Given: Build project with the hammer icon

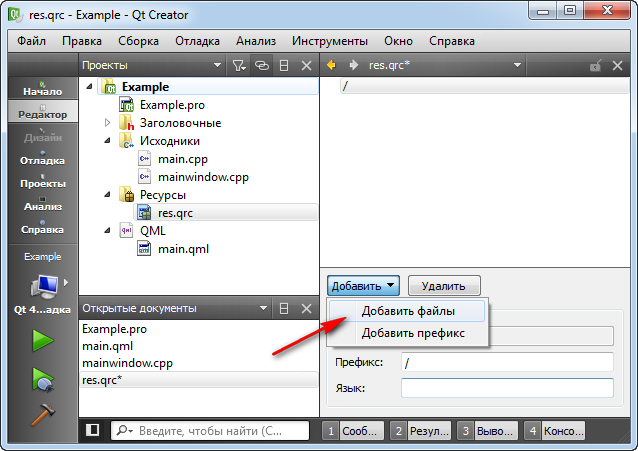Looking at the screenshot, I should [42, 415].
